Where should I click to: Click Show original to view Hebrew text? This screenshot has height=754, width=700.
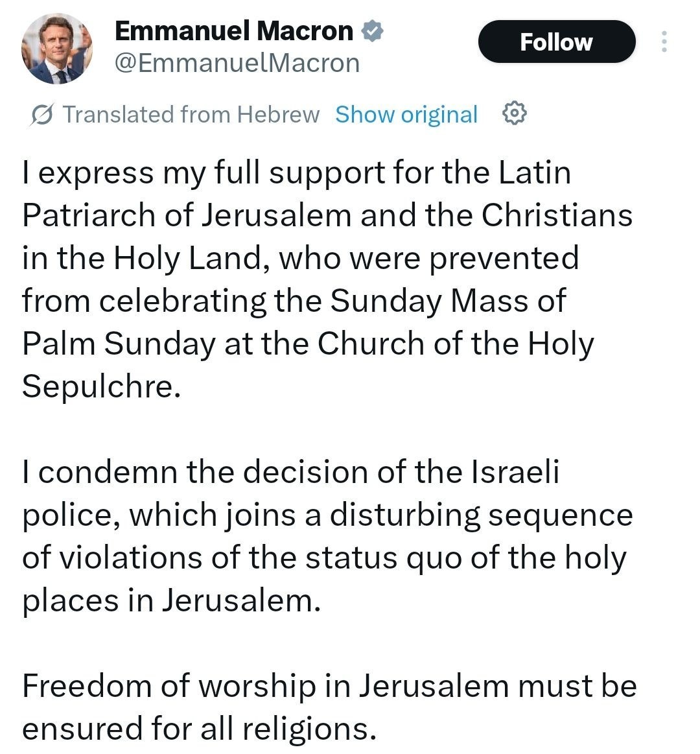click(406, 115)
